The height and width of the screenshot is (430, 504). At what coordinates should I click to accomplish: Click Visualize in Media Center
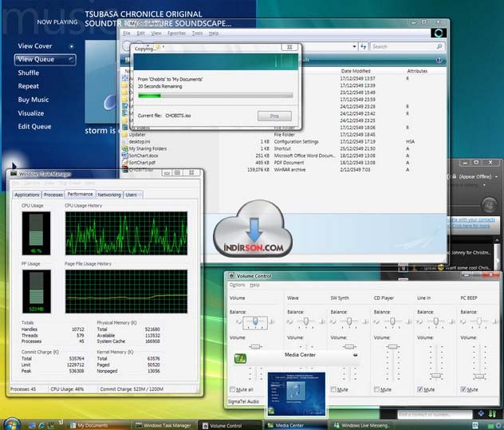(31, 113)
